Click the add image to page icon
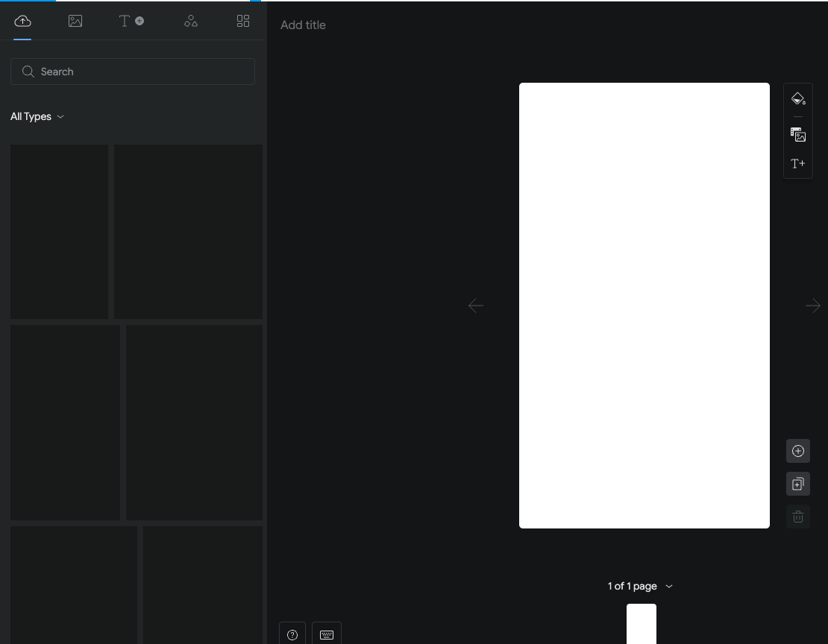The height and width of the screenshot is (644, 828). [798, 135]
